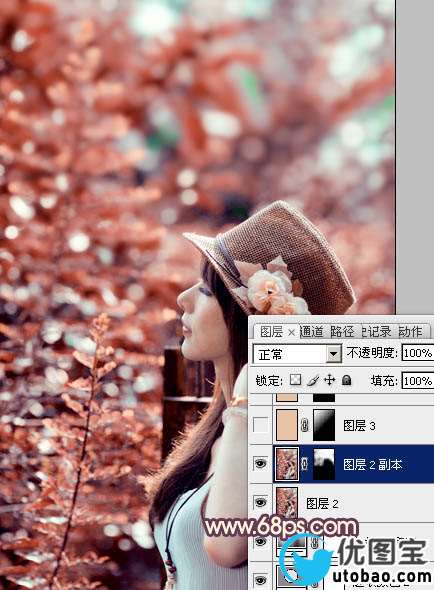The height and width of the screenshot is (590, 434).
Task: Hide the 图层 2 layer
Action: 260,502
